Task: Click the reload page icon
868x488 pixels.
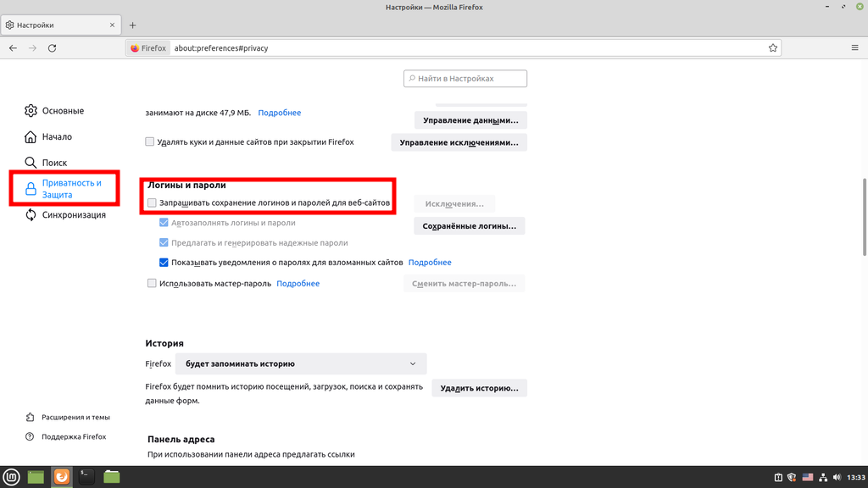Action: 53,48
